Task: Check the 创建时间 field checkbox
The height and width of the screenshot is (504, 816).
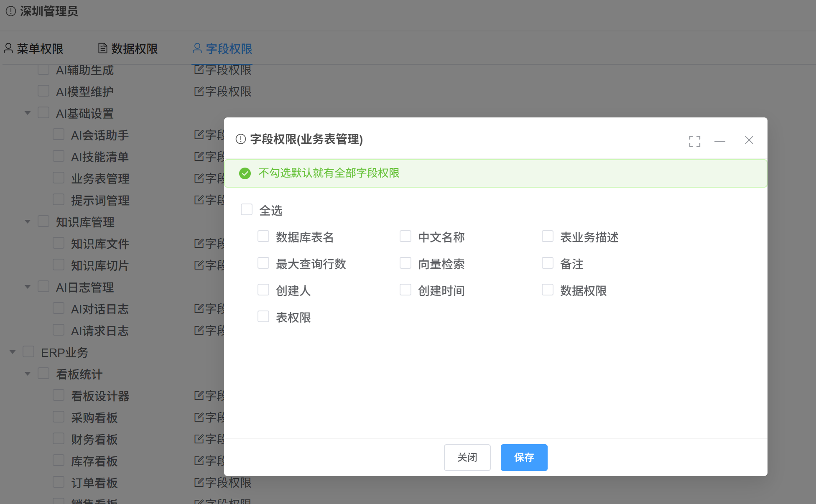Action: (x=405, y=290)
